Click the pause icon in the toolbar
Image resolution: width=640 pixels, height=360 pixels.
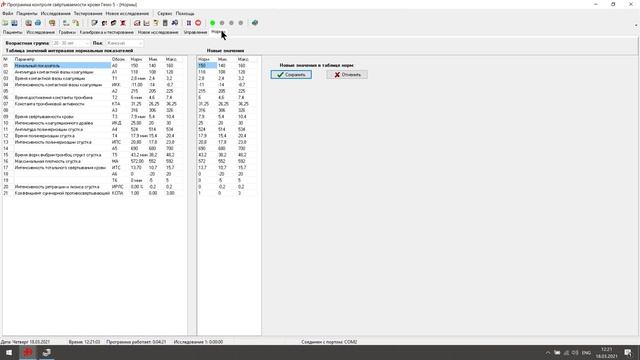(x=189, y=23)
